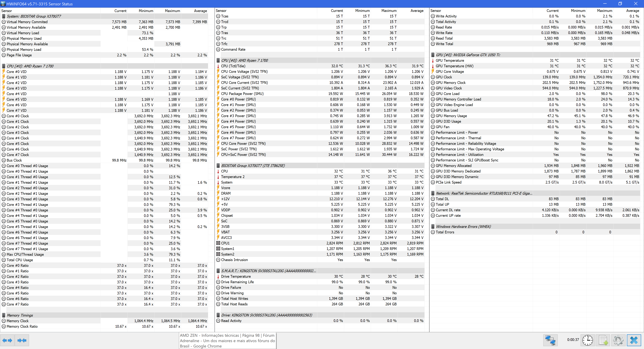Select the Core #6 Ratio row
The image size is (644, 349).
click(104, 299)
